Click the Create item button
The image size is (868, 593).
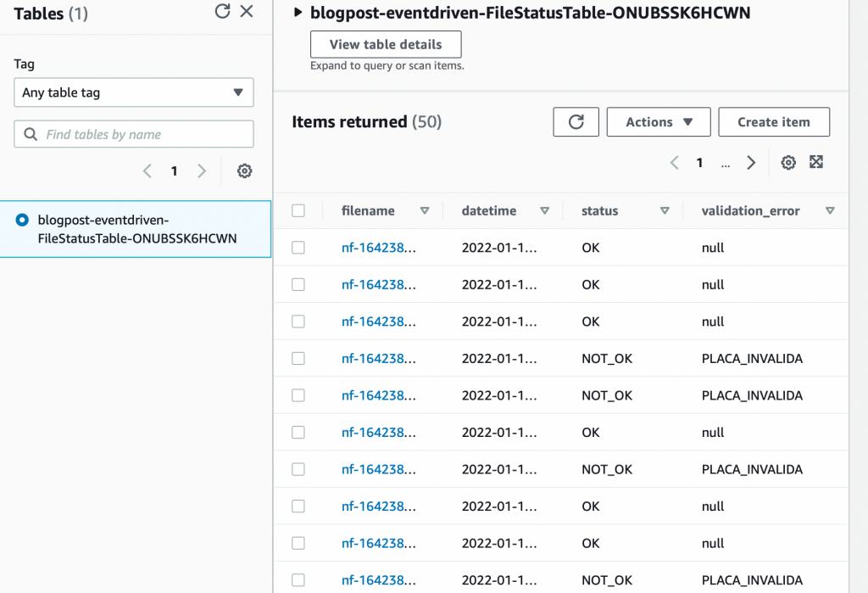tap(773, 122)
